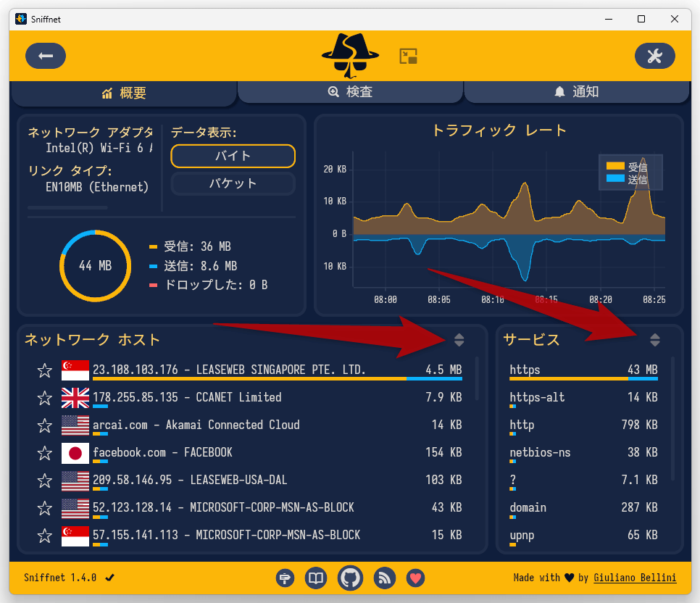Click Singapore flag beside 57.155.141.113

coord(75,536)
